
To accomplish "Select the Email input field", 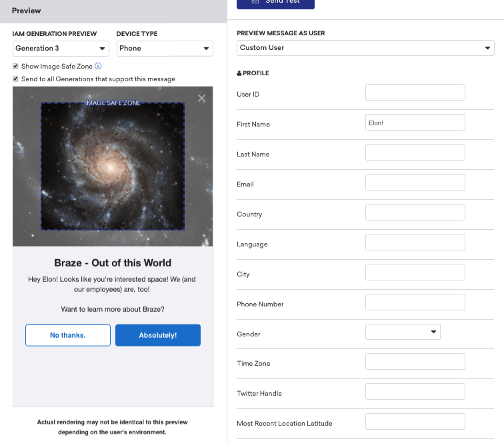I will pos(415,183).
